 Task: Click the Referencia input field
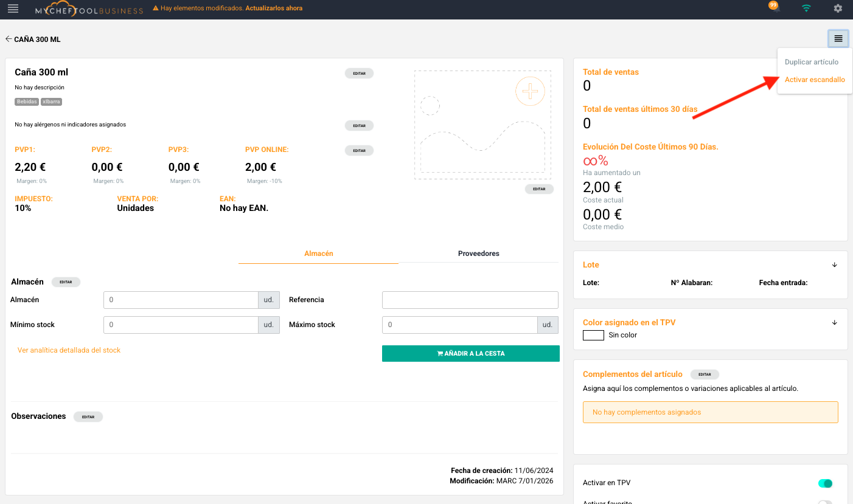tap(470, 300)
